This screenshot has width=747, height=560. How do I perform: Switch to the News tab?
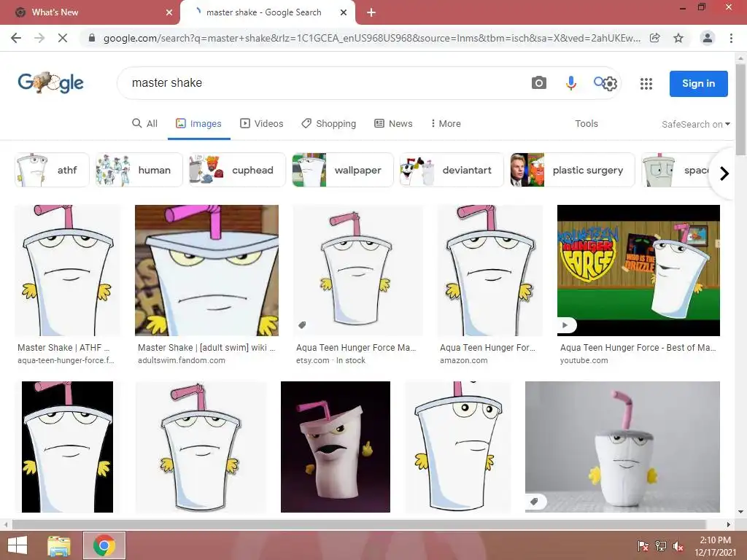pyautogui.click(x=393, y=123)
